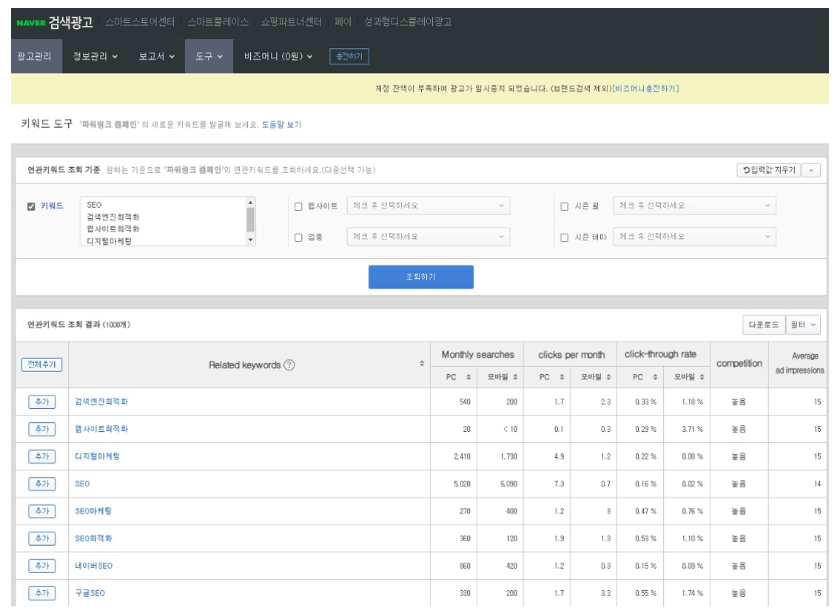
Task: Add the 네이버SEO keyword with 추가
Action: click(x=41, y=566)
